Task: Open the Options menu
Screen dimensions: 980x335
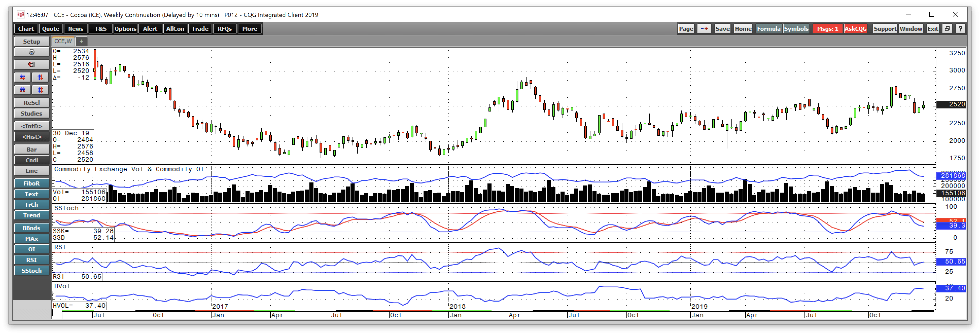Action: pyautogui.click(x=125, y=29)
